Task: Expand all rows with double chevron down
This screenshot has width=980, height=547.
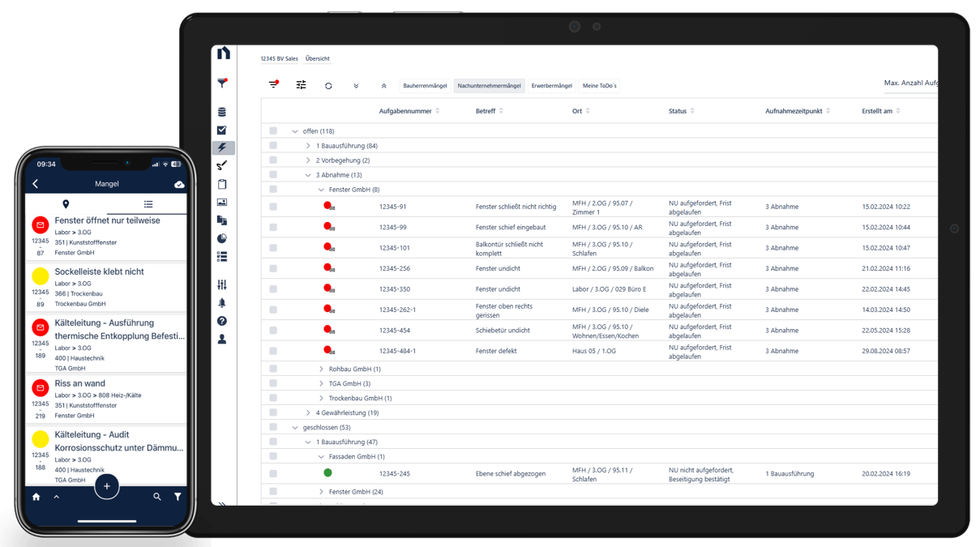Action: point(356,85)
